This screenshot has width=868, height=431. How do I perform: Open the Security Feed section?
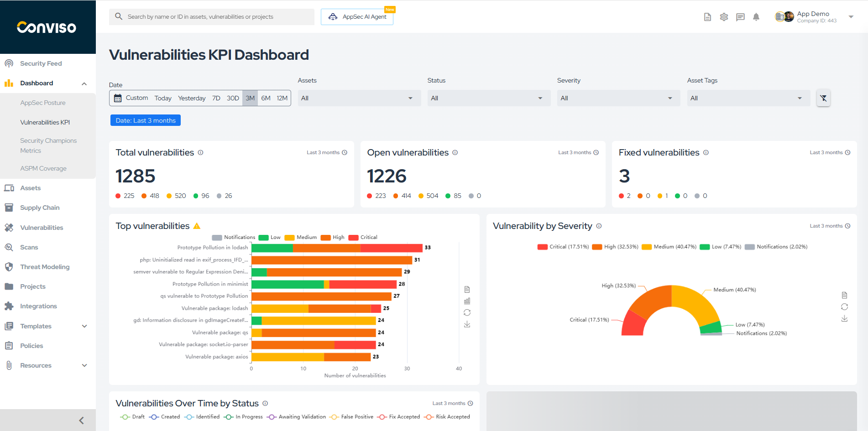41,63
